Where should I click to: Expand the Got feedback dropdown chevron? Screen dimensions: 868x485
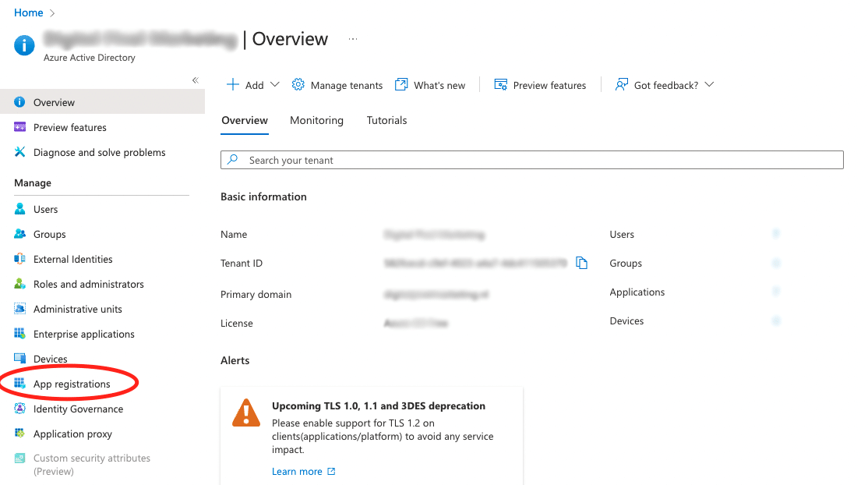709,85
